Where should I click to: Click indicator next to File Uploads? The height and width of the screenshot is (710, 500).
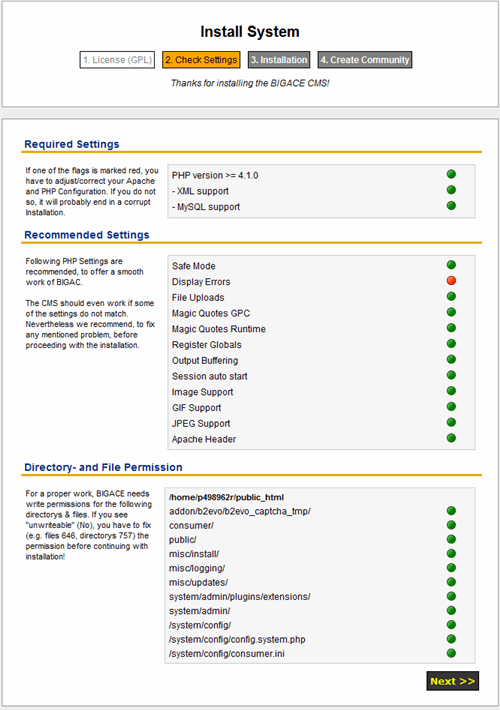[x=451, y=297]
